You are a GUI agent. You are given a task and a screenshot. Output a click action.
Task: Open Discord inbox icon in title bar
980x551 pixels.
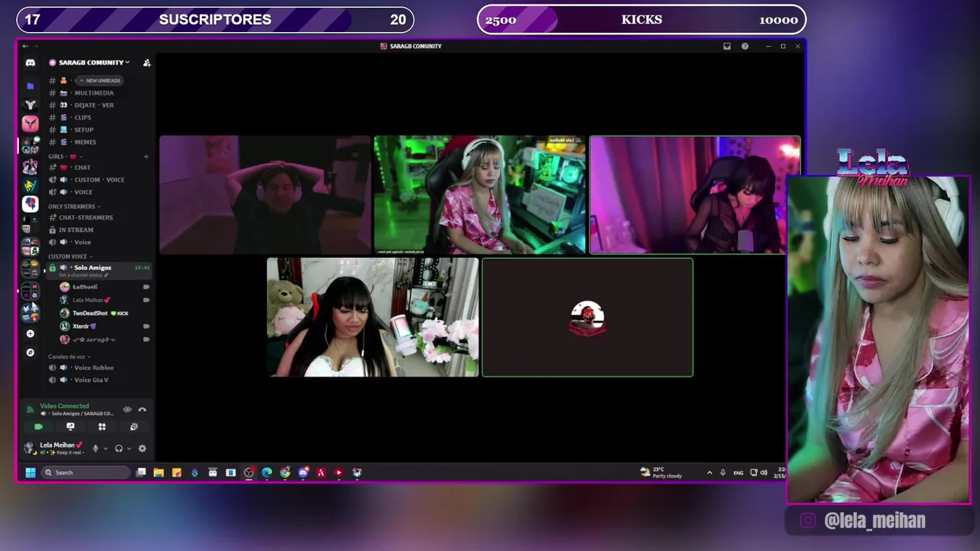pyautogui.click(x=727, y=46)
